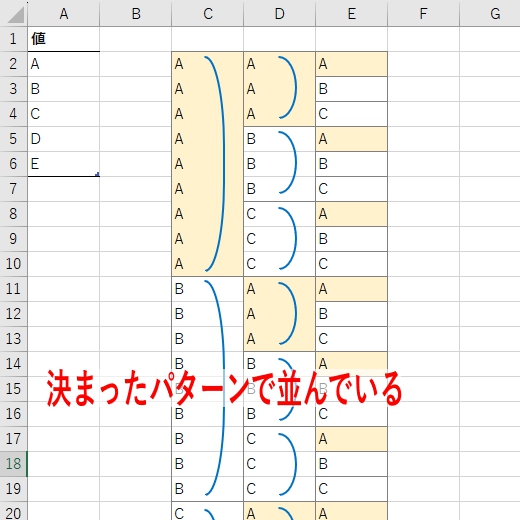Viewport: 520px width, 520px height.
Task: Click cell E10 with value C
Action: point(352,264)
